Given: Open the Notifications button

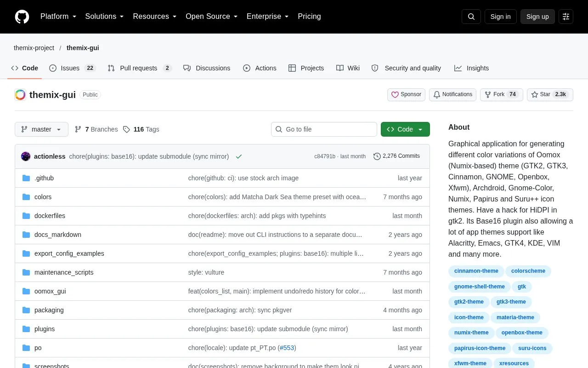Looking at the screenshot, I should (x=452, y=95).
